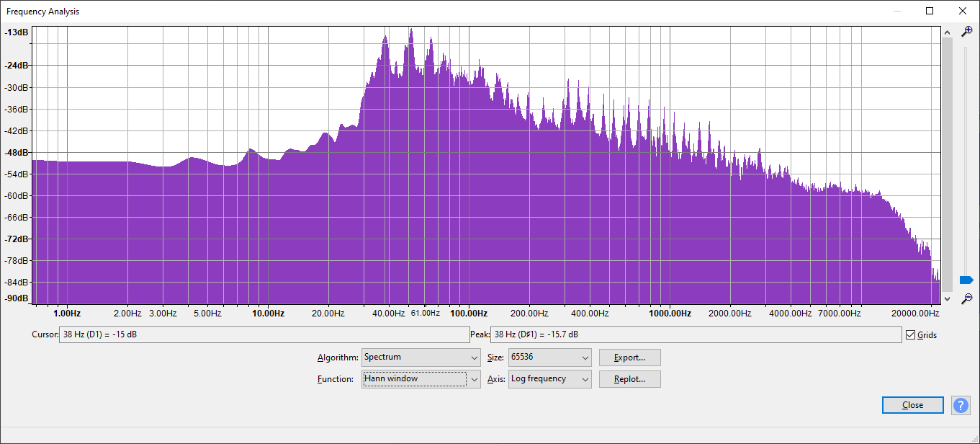Screen dimensions: 980x444
Task: Click the vertical scrollbar track beside the plot
Action: [947, 166]
